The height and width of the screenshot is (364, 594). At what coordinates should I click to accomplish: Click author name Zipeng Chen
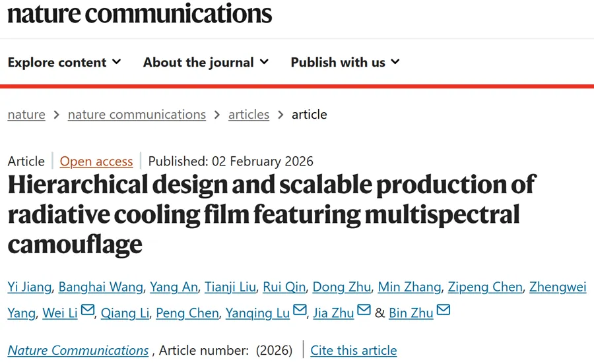(x=485, y=287)
